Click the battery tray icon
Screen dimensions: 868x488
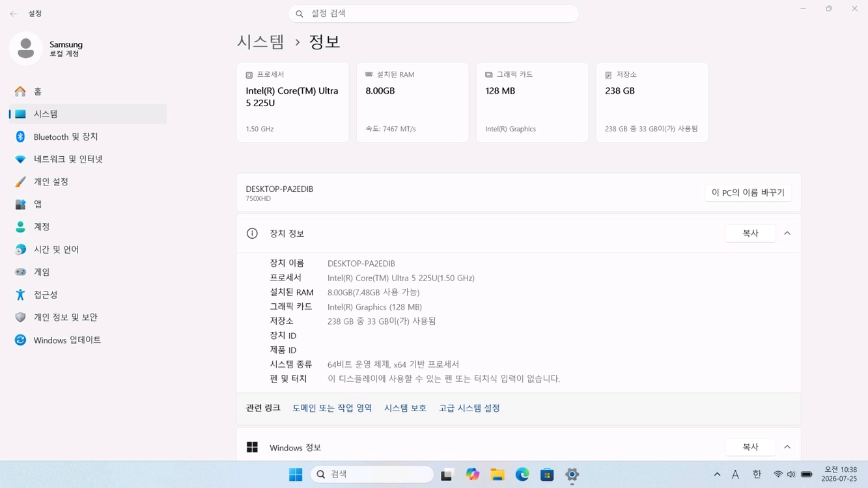coord(807,474)
